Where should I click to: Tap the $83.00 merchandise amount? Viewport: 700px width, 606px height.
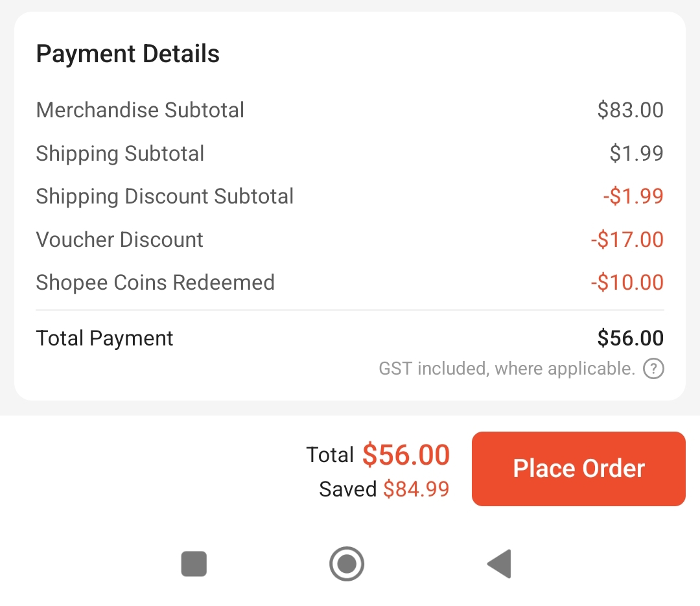coord(630,110)
